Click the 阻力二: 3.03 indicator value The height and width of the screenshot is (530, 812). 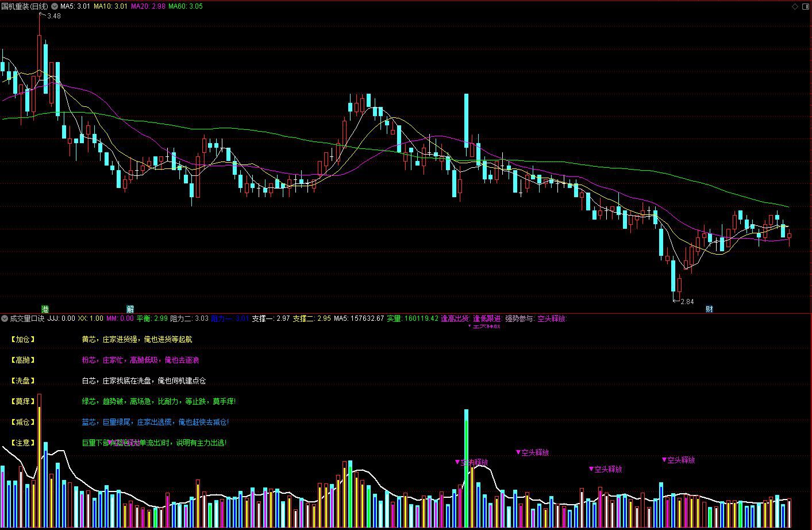190,318
